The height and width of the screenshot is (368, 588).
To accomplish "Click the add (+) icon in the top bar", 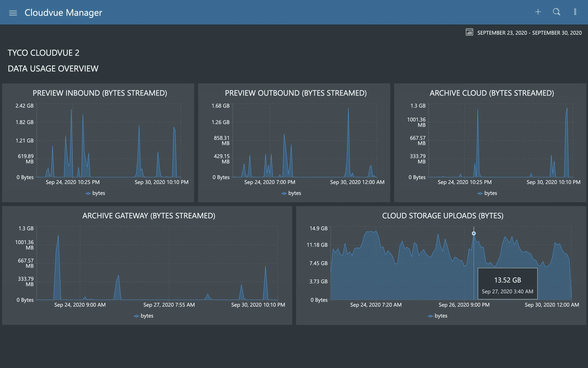I will [x=538, y=12].
